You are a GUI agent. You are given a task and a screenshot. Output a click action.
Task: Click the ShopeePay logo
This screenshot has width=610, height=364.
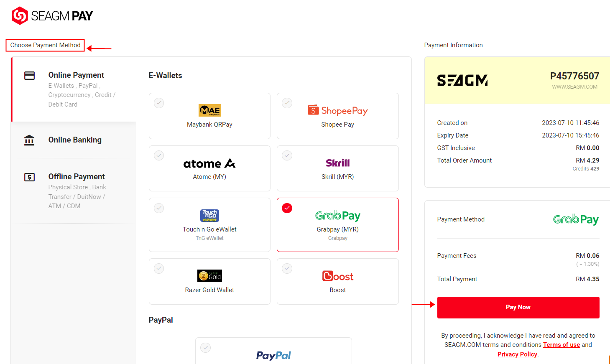tap(338, 110)
